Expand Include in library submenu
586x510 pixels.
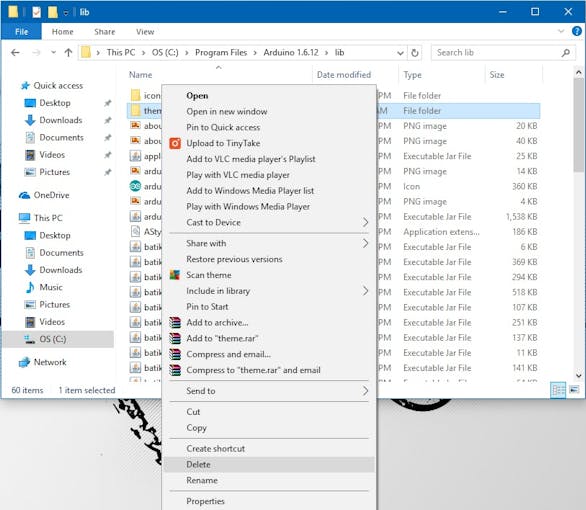click(x=365, y=291)
